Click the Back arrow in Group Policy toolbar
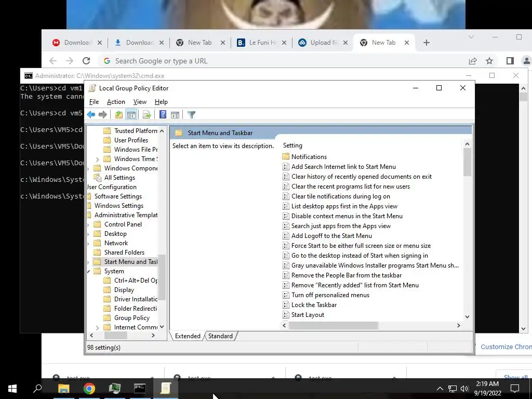The image size is (532, 399). pos(91,115)
